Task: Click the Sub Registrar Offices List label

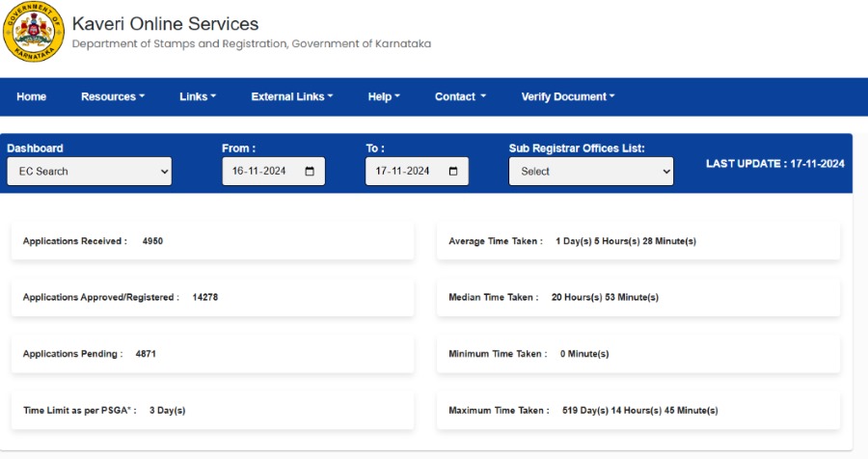Action: click(577, 148)
